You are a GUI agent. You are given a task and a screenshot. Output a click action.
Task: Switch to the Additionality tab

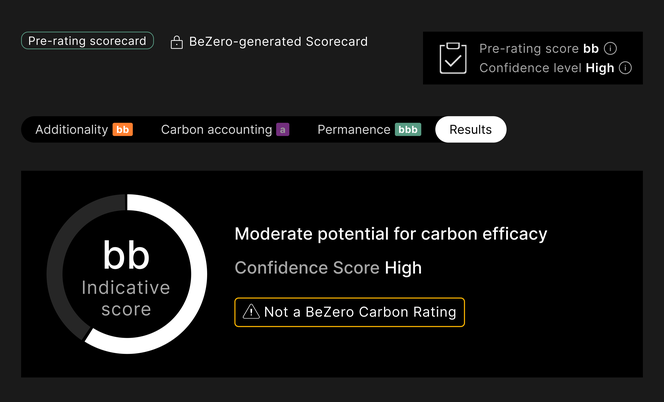point(84,129)
